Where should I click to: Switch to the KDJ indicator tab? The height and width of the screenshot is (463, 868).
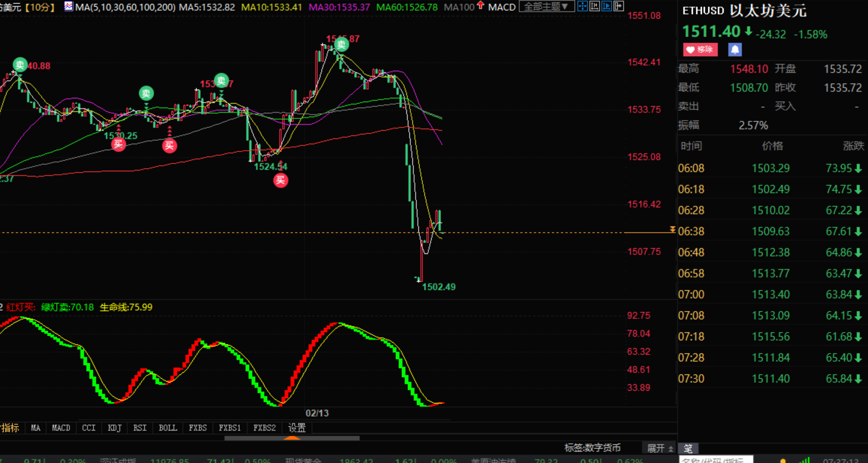(x=115, y=428)
